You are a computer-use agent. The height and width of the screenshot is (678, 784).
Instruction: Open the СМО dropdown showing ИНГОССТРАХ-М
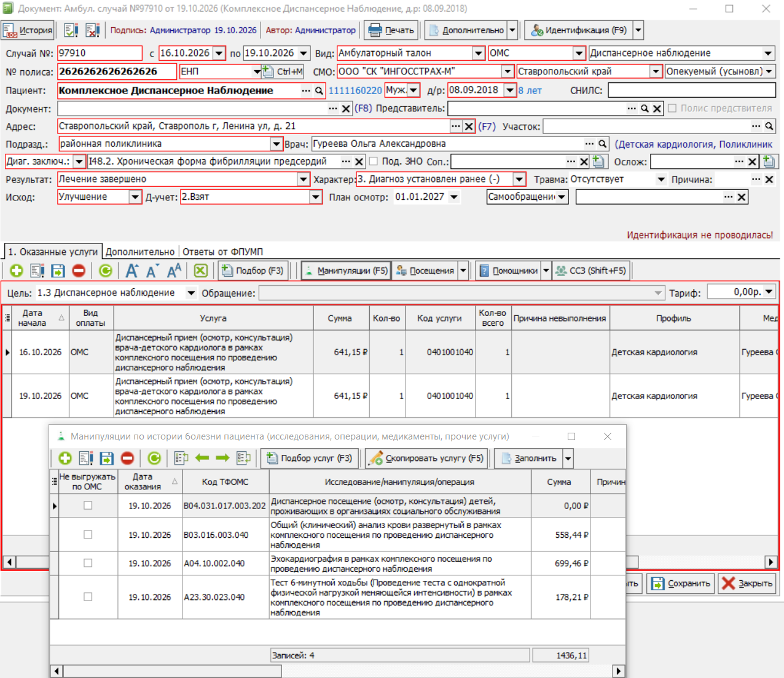click(x=508, y=71)
